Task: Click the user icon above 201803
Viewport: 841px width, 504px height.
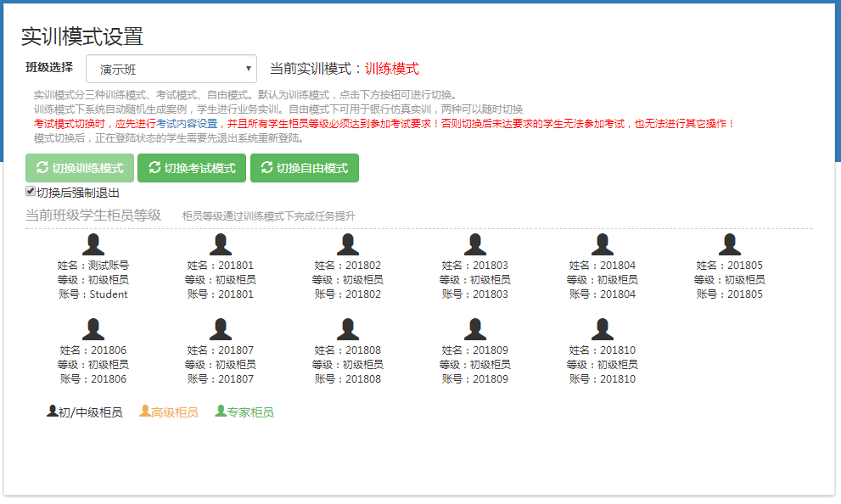Action: [x=475, y=244]
